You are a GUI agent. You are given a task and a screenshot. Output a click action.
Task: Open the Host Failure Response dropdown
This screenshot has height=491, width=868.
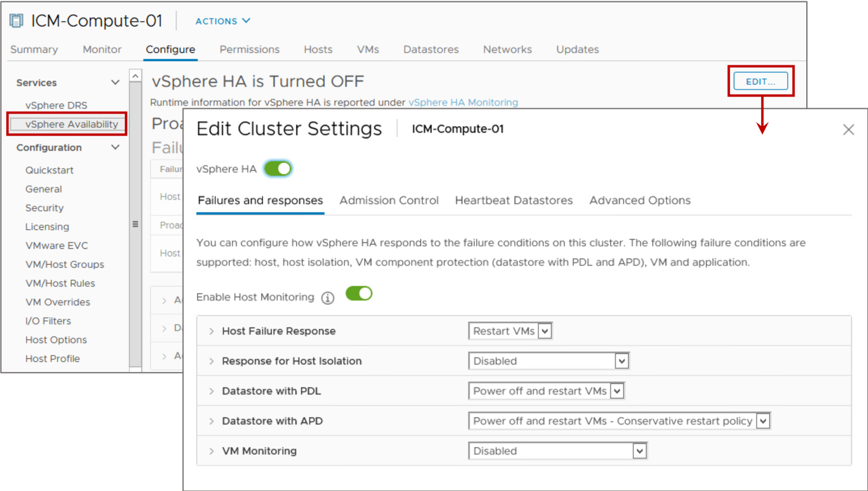tap(510, 331)
